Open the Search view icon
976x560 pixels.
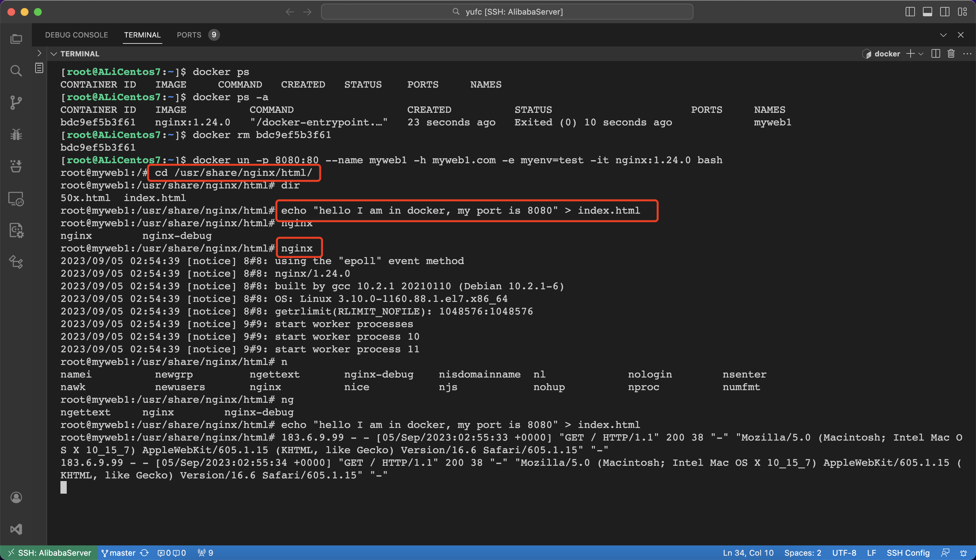click(x=16, y=70)
